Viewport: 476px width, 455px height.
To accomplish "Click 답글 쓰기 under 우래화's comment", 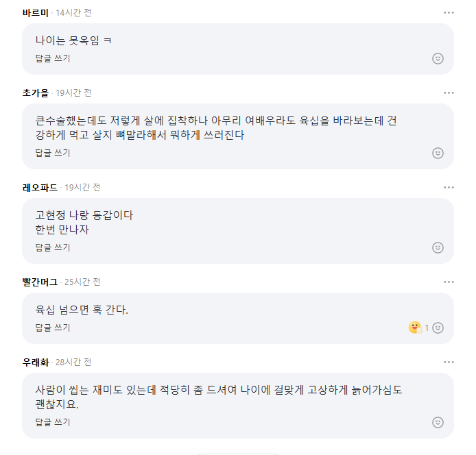I will (x=53, y=422).
